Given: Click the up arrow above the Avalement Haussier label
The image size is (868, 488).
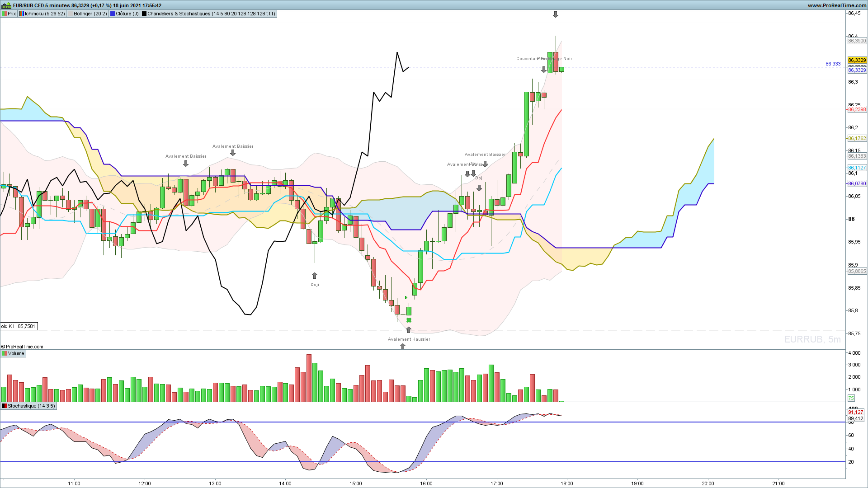Looking at the screenshot, I should pos(409,330).
